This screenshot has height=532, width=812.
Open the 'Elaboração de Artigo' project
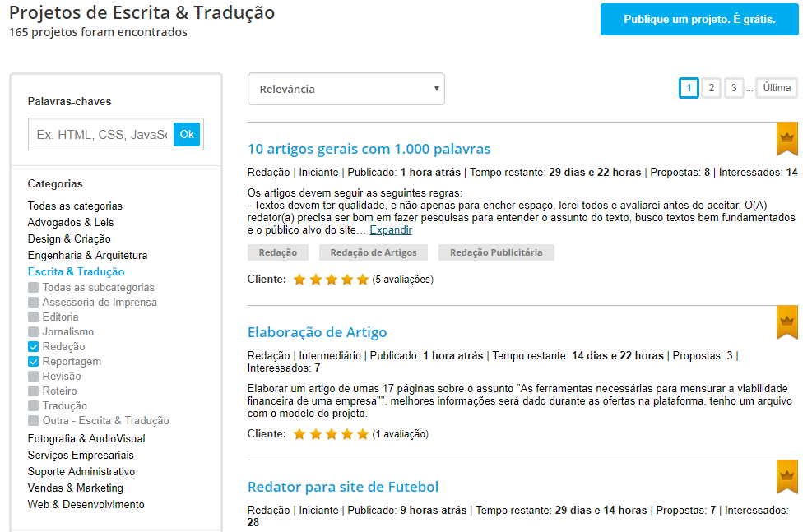pyautogui.click(x=317, y=332)
